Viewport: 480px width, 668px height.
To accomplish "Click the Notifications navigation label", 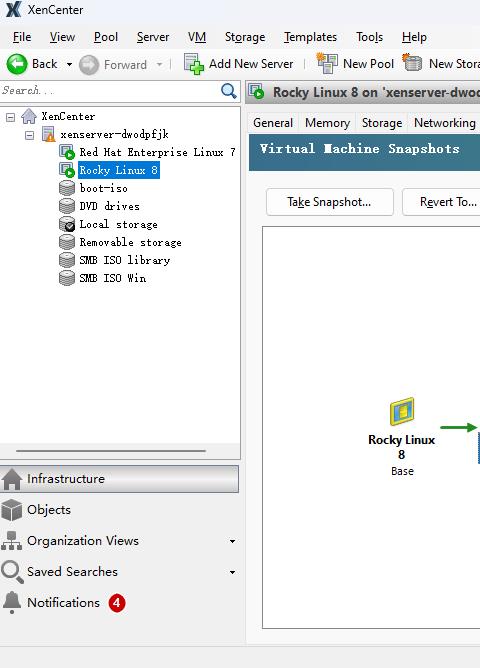I will click(63, 602).
